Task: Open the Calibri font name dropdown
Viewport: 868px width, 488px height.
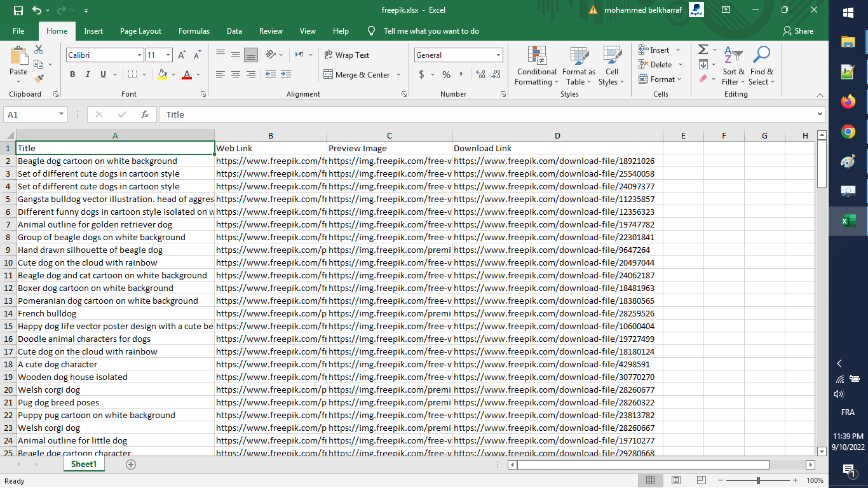Action: [139, 55]
